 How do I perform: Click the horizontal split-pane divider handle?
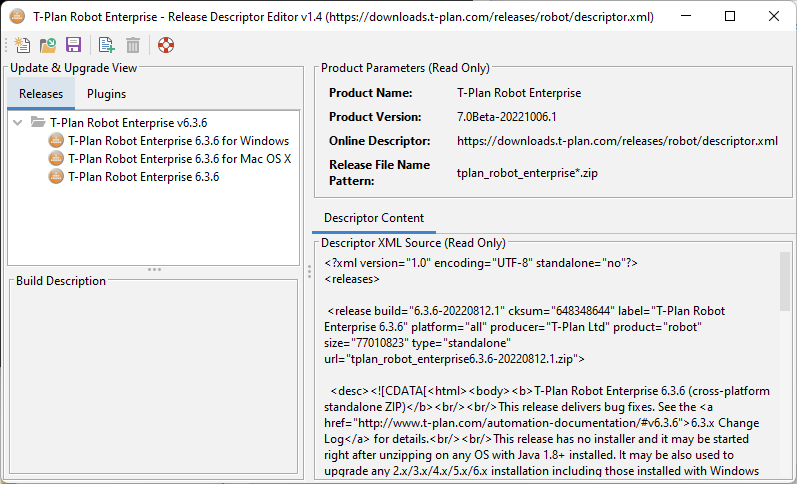point(153,269)
